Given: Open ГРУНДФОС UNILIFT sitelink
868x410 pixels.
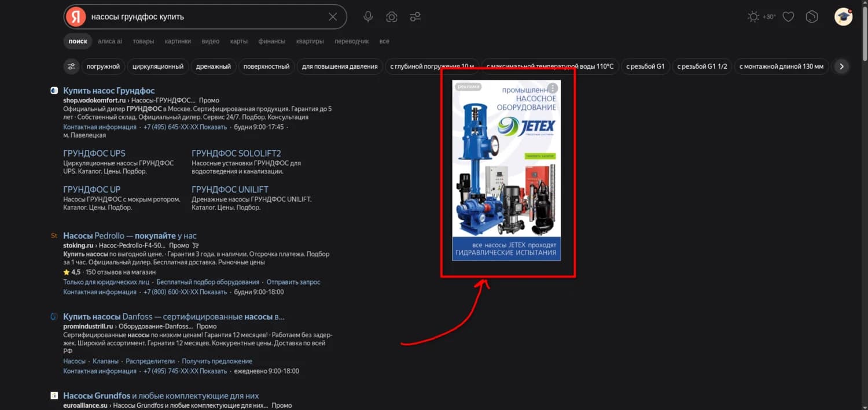Looking at the screenshot, I should (230, 190).
